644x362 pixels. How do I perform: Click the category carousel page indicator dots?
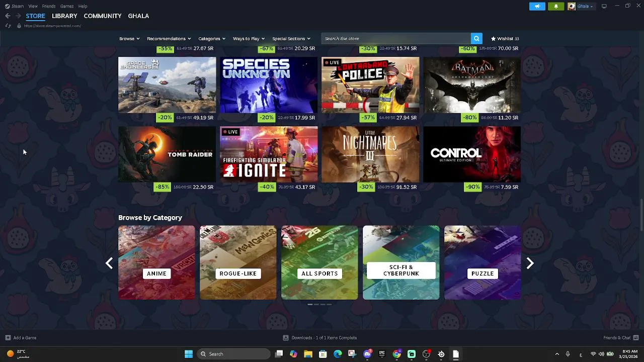[x=319, y=304]
